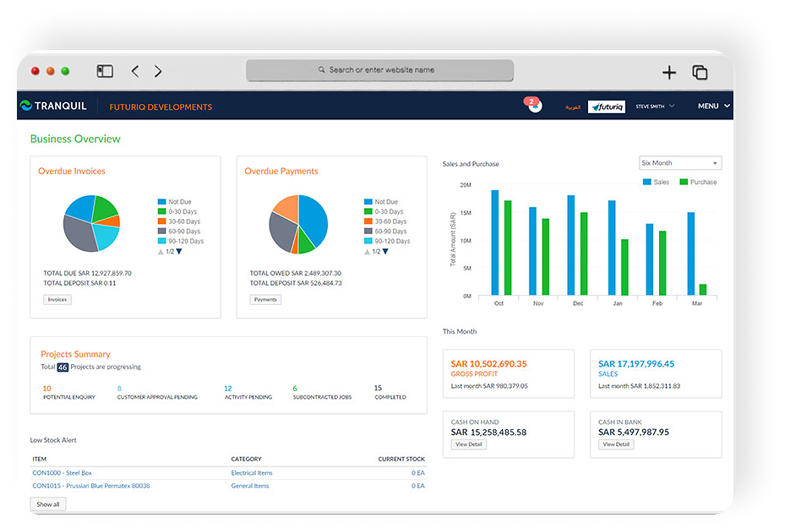Open a new browser tab with plus icon

pyautogui.click(x=669, y=72)
